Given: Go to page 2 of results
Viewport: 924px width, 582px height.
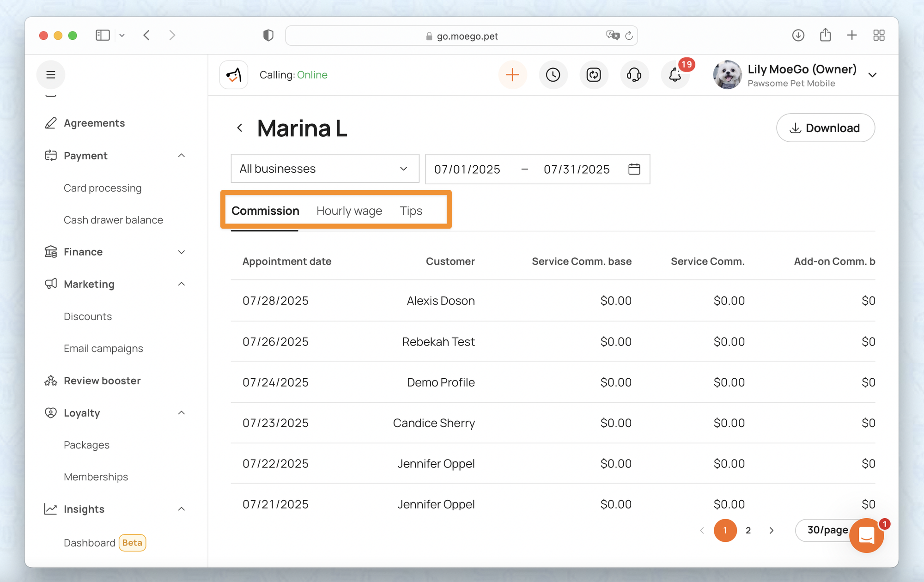Looking at the screenshot, I should (748, 530).
